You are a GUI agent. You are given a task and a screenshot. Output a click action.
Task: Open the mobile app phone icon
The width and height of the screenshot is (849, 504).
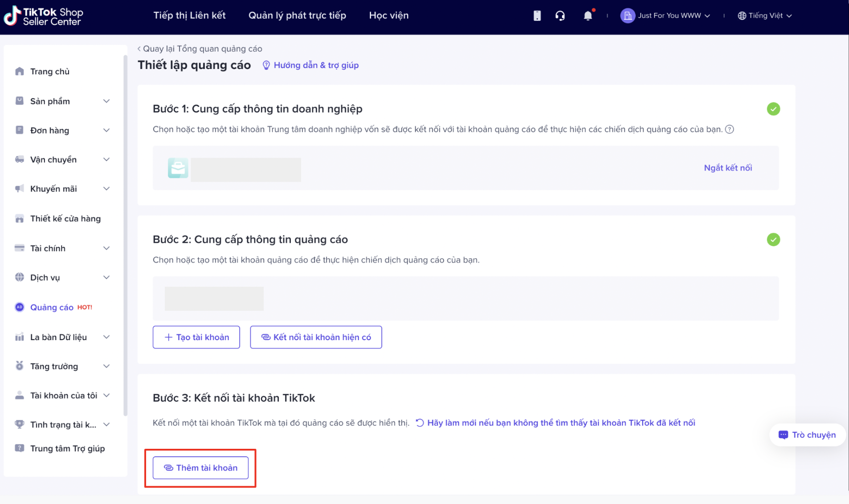(x=537, y=16)
